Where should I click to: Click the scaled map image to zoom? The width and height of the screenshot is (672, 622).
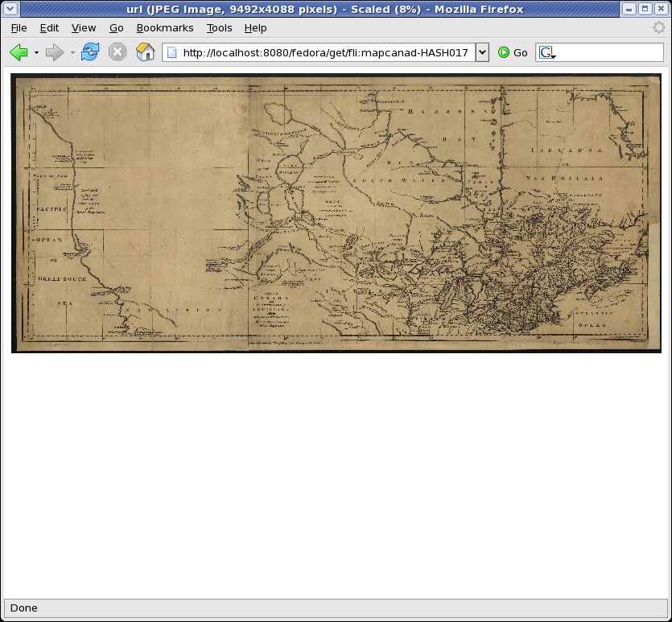click(336, 213)
